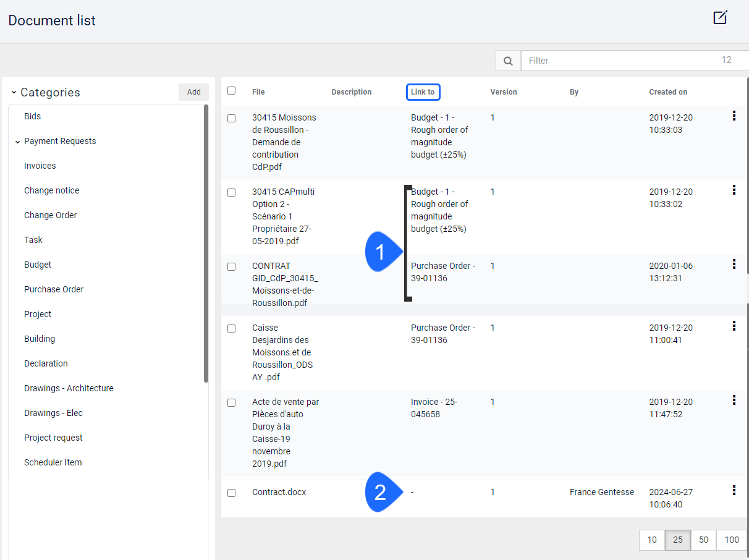Click the Document list page title
This screenshot has height=560, width=749.
point(52,20)
